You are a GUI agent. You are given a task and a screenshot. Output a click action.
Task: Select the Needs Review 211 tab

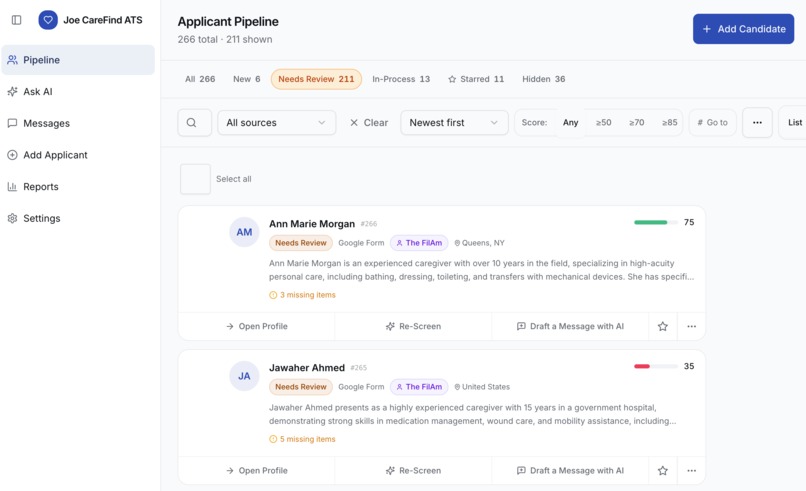[x=316, y=79]
